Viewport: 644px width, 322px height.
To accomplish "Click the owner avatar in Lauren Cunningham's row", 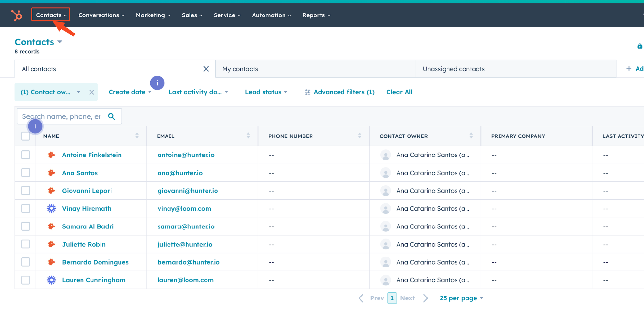I will (x=386, y=280).
